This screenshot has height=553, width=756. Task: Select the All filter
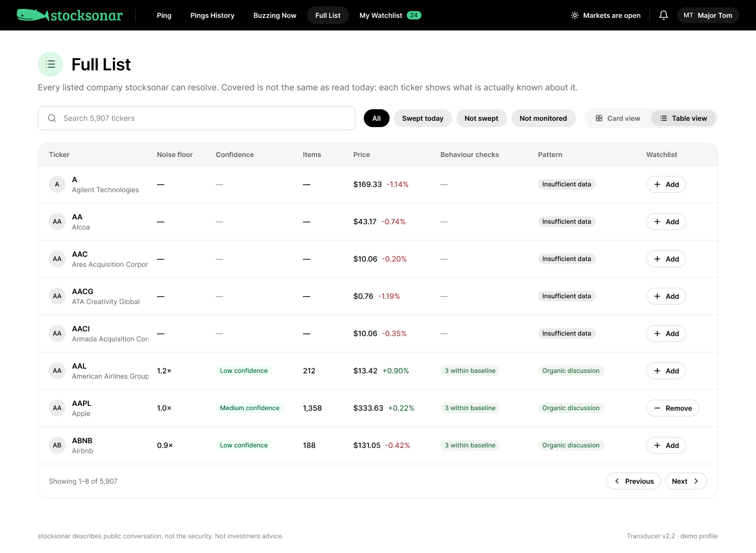(376, 118)
